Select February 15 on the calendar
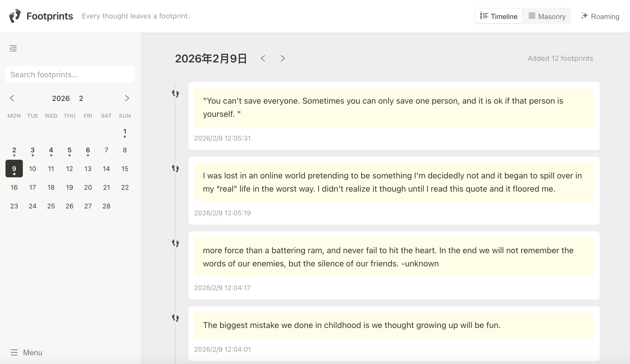This screenshot has height=364, width=630. pos(125,169)
